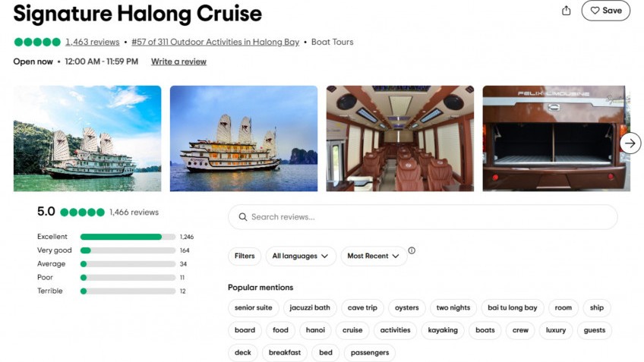The height and width of the screenshot is (362, 644).
Task: Toggle the 'breakfast' mention chip
Action: (x=285, y=352)
